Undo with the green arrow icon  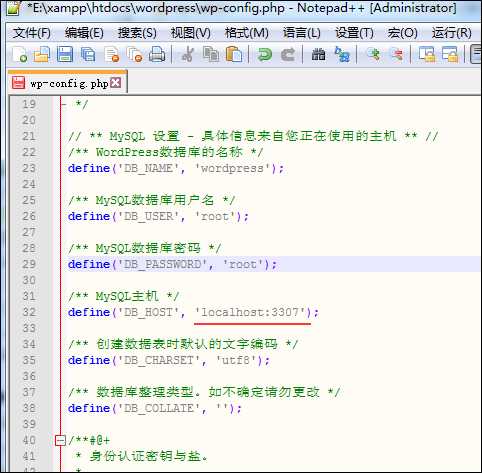click(x=265, y=54)
